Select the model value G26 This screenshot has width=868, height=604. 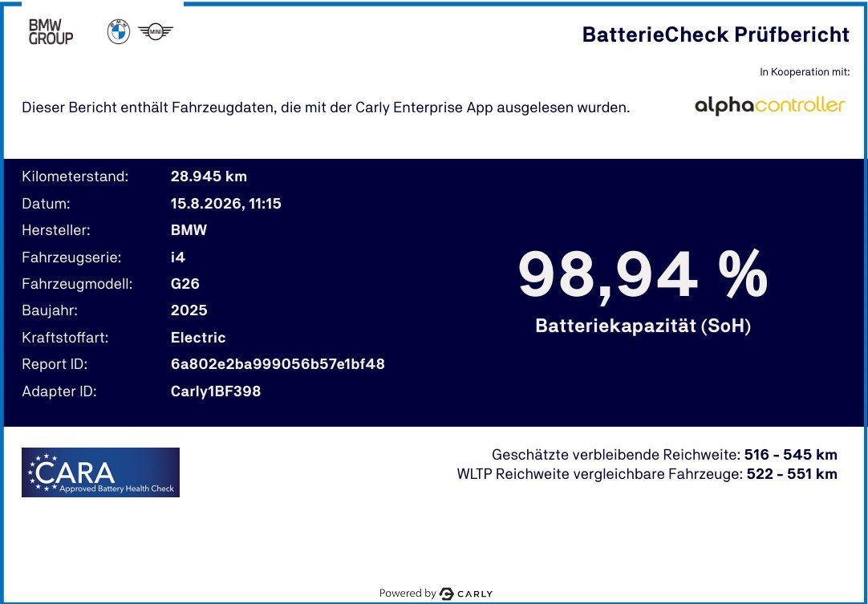(x=185, y=284)
